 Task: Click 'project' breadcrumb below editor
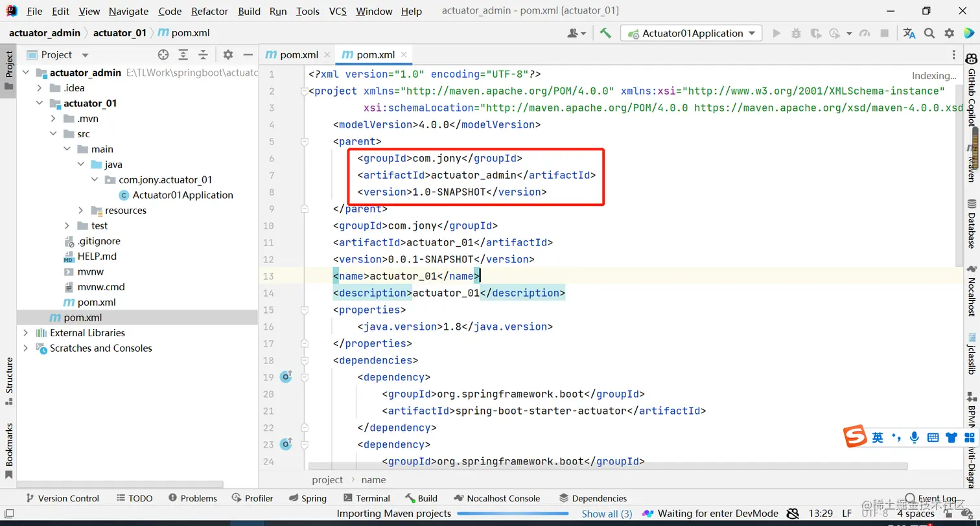pos(327,480)
